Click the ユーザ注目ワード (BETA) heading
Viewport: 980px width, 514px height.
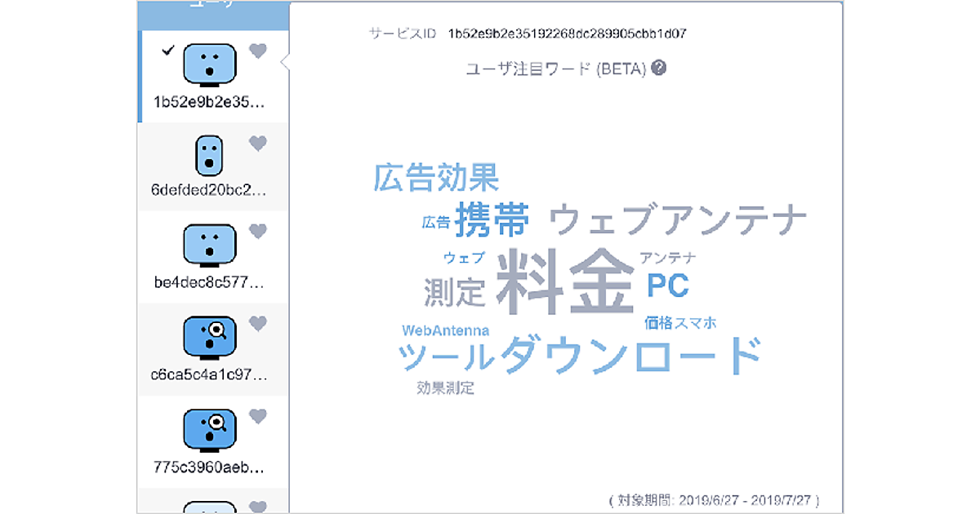555,69
